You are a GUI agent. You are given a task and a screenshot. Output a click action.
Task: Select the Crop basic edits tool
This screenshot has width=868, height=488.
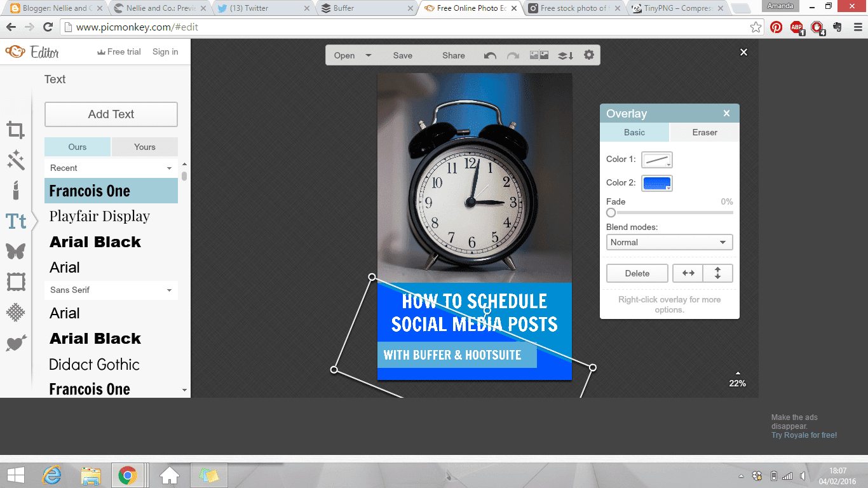[x=15, y=130]
